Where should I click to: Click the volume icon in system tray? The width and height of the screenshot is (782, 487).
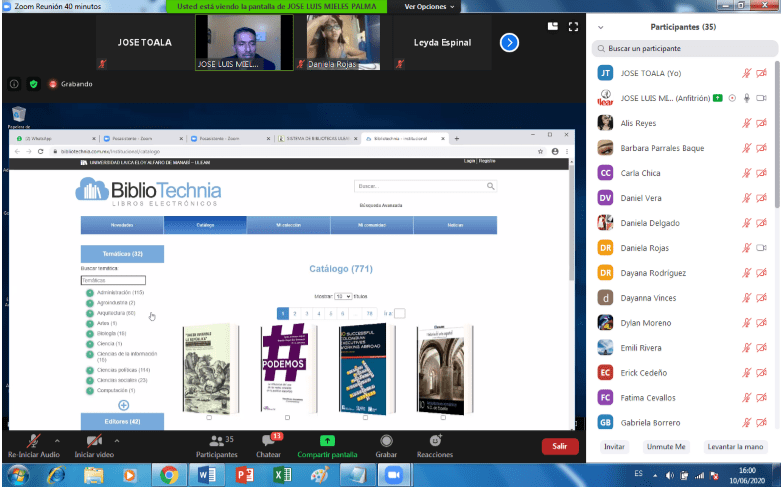(x=670, y=476)
